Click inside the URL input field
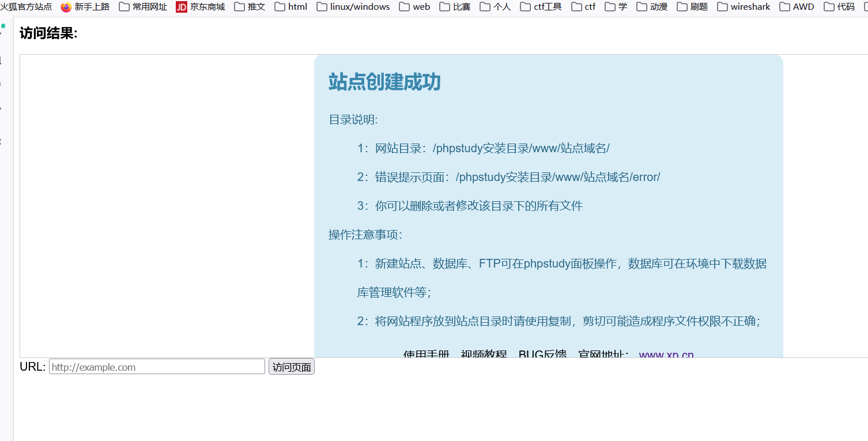The image size is (868, 441). [156, 366]
